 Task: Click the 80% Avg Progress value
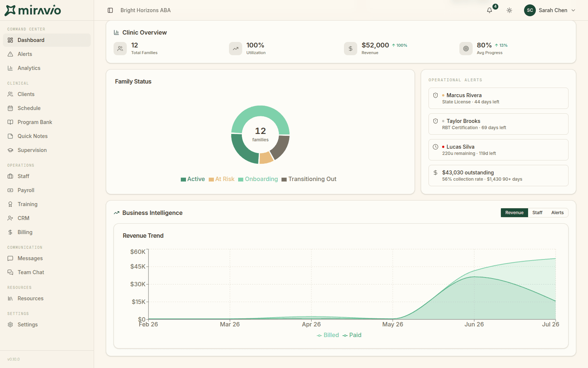(x=484, y=45)
